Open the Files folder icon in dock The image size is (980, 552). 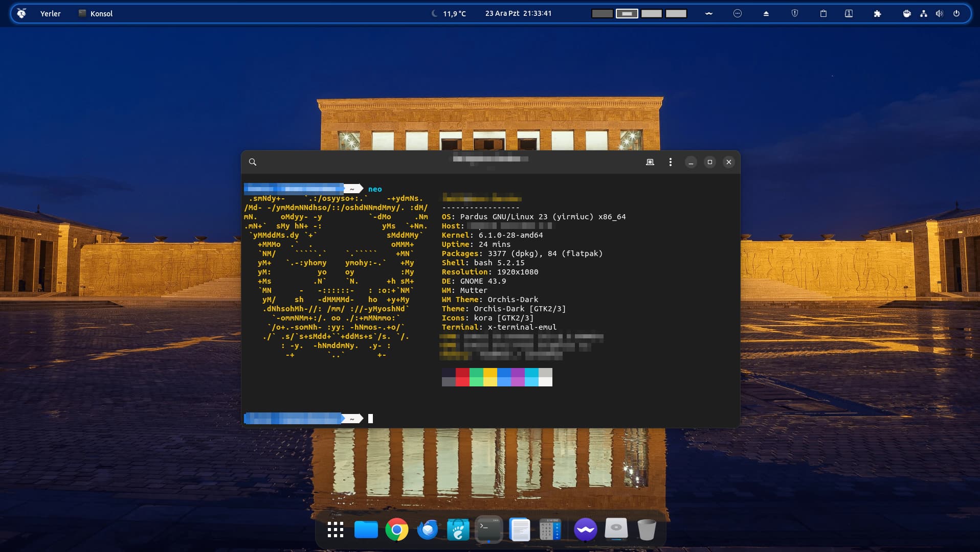tap(366, 530)
